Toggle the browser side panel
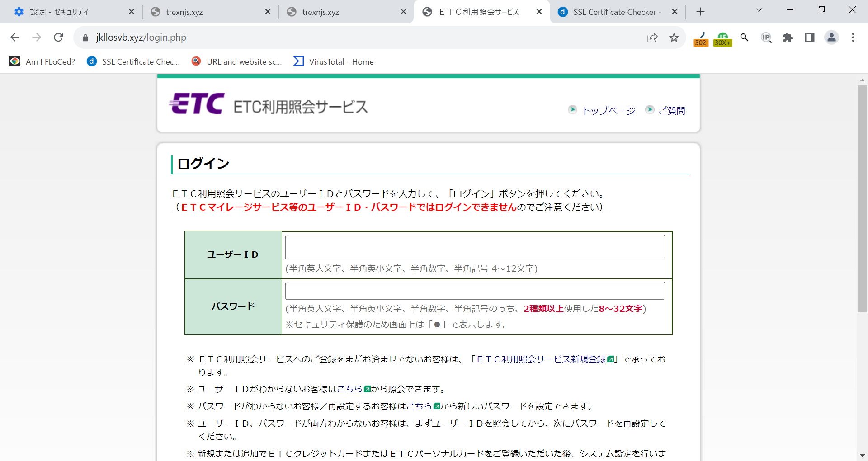Screen dimensions: 868x461 pos(810,38)
